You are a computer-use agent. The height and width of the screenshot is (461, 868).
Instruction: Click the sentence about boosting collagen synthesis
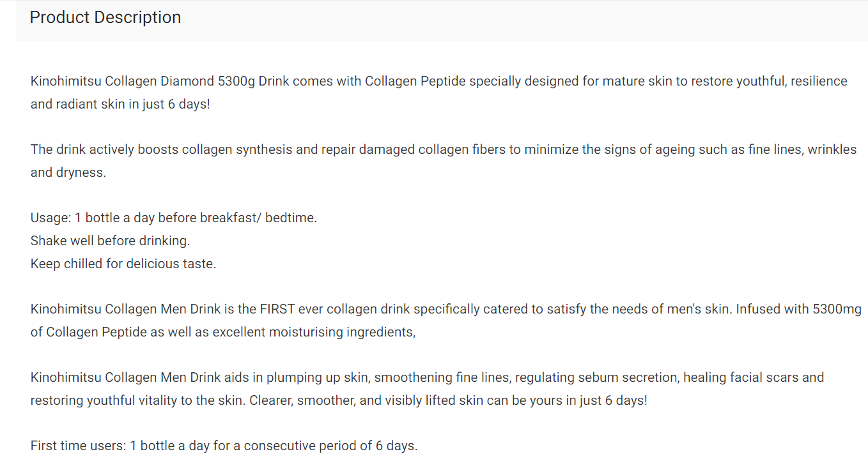(444, 149)
